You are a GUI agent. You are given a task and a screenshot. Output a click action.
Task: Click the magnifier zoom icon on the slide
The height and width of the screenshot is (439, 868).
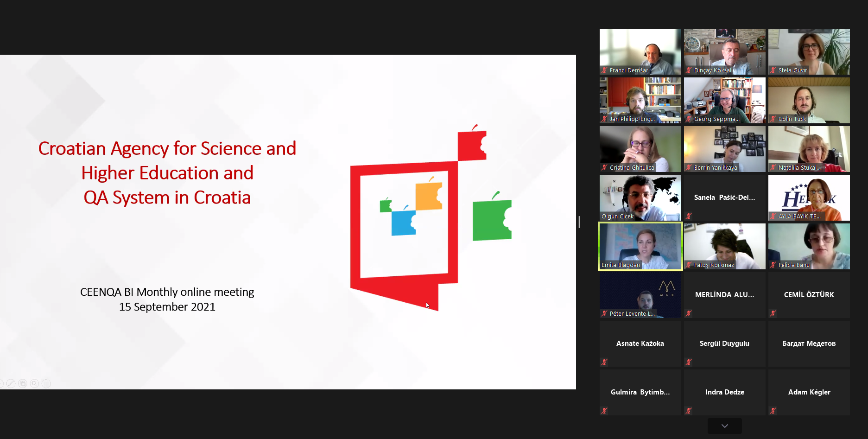coord(34,383)
